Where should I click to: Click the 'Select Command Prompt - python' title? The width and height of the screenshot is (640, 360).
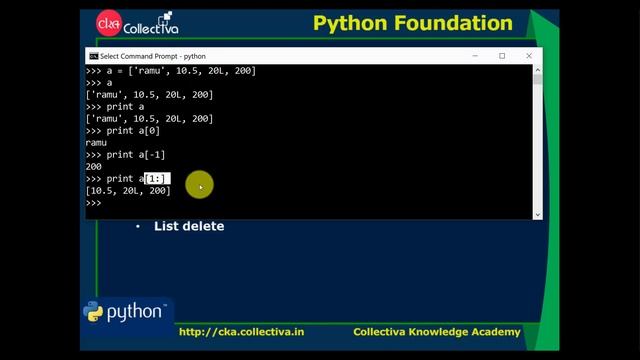153,56
